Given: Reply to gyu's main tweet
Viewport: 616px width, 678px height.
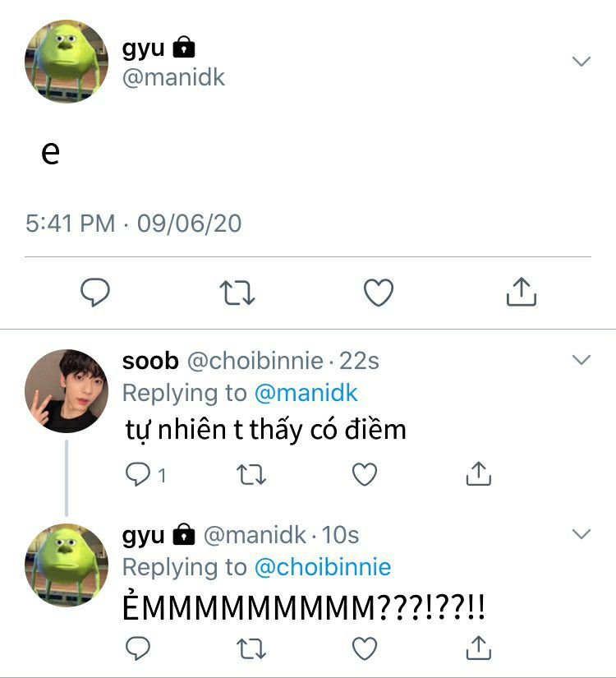Looking at the screenshot, I should 95,293.
